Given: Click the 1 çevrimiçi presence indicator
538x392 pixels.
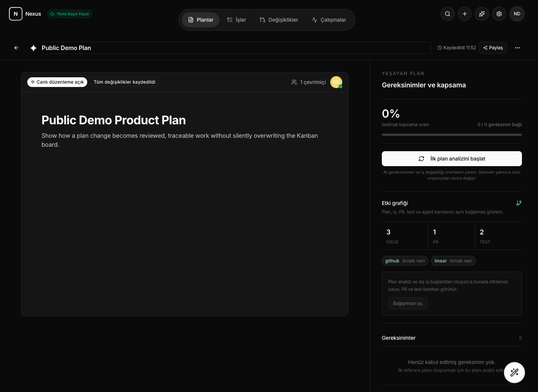Looking at the screenshot, I should [x=309, y=82].
